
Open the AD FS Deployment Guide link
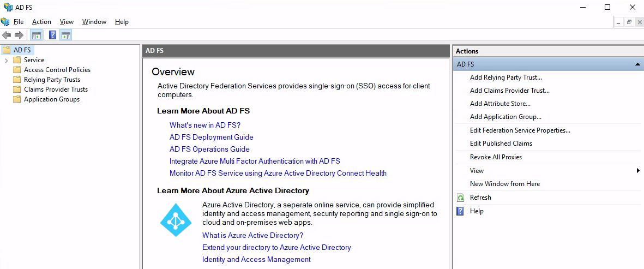tap(212, 137)
